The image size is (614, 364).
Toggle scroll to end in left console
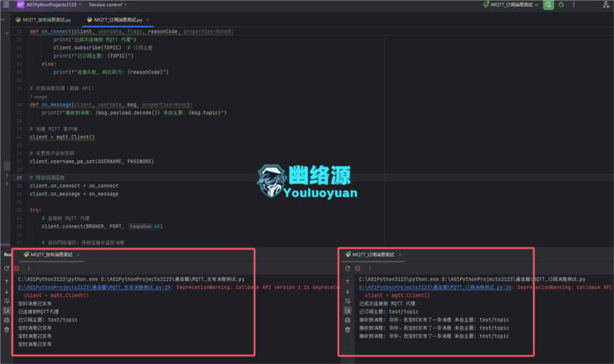[7, 310]
